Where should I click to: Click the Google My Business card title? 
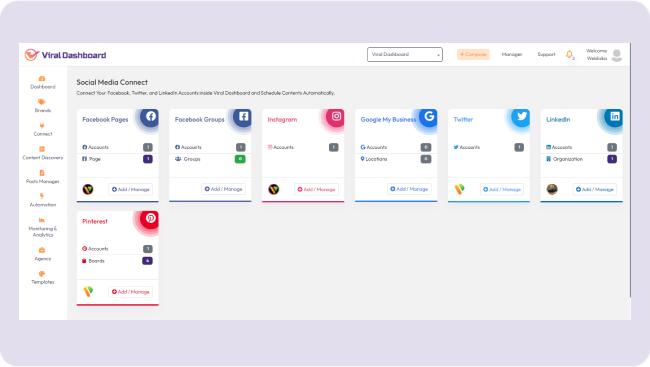point(388,119)
